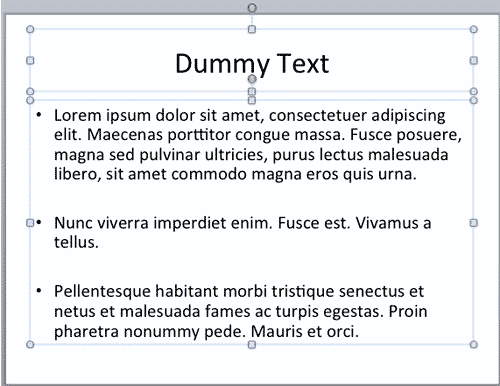Click the body placeholder's top-right corner sizing handle
The width and height of the screenshot is (500, 386).
[474, 100]
